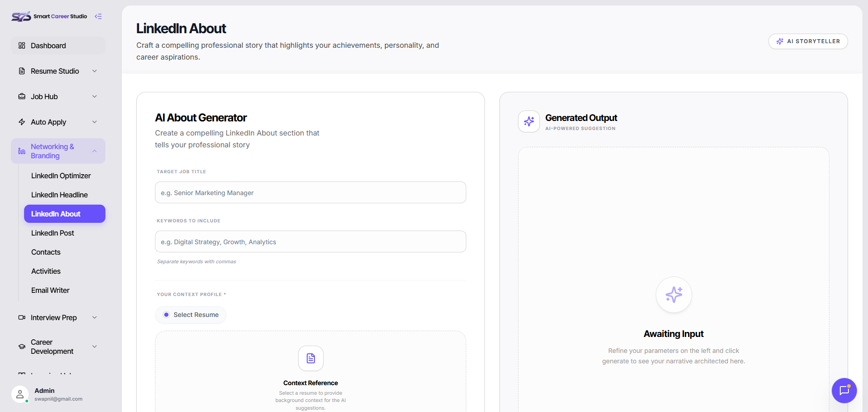
Task: Click the Context Reference document icon
Action: coord(311,358)
